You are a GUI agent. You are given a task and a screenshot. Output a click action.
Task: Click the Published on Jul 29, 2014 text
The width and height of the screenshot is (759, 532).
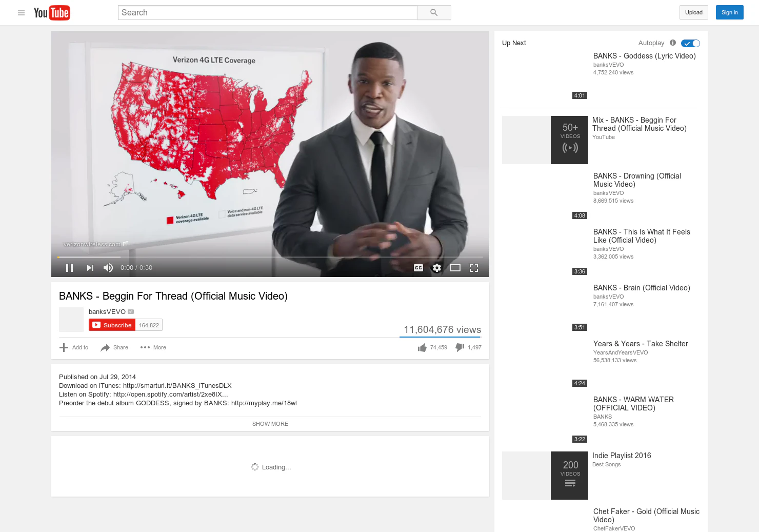tap(97, 377)
